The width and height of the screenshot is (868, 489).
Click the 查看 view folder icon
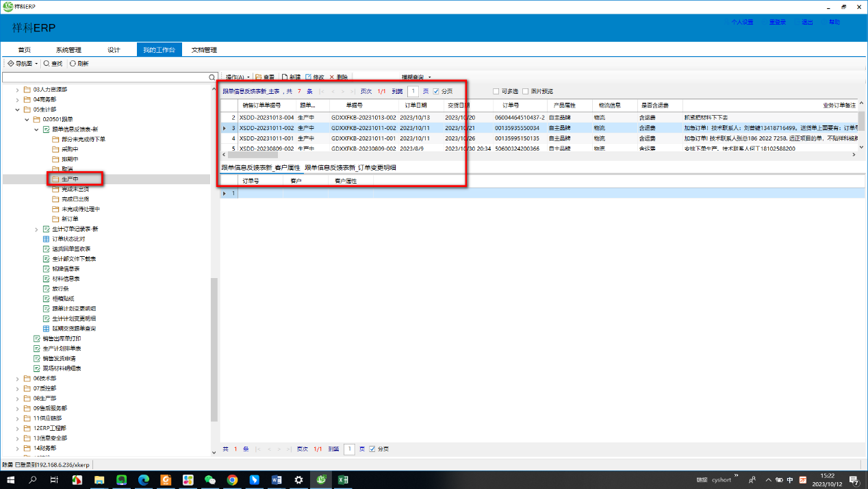tap(258, 77)
